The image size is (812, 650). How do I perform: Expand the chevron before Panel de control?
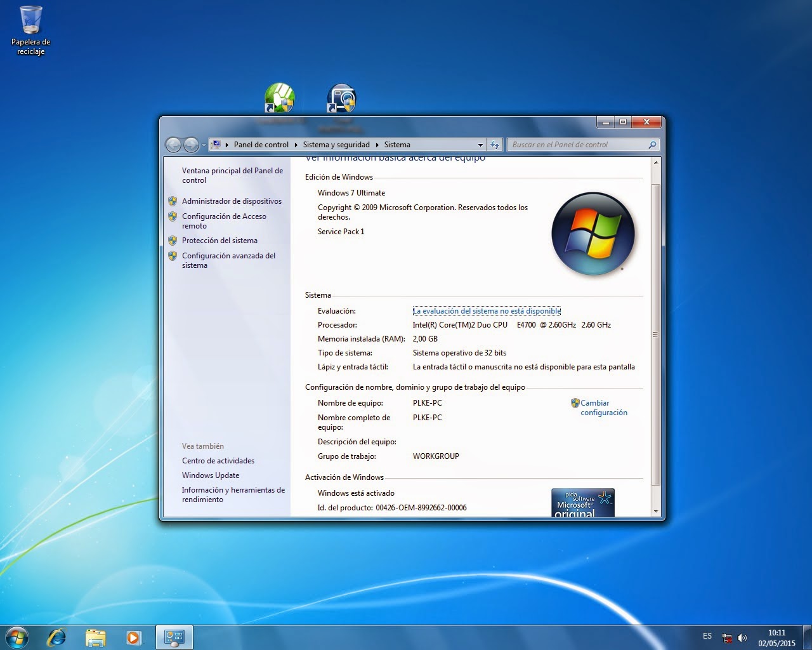[x=227, y=145]
